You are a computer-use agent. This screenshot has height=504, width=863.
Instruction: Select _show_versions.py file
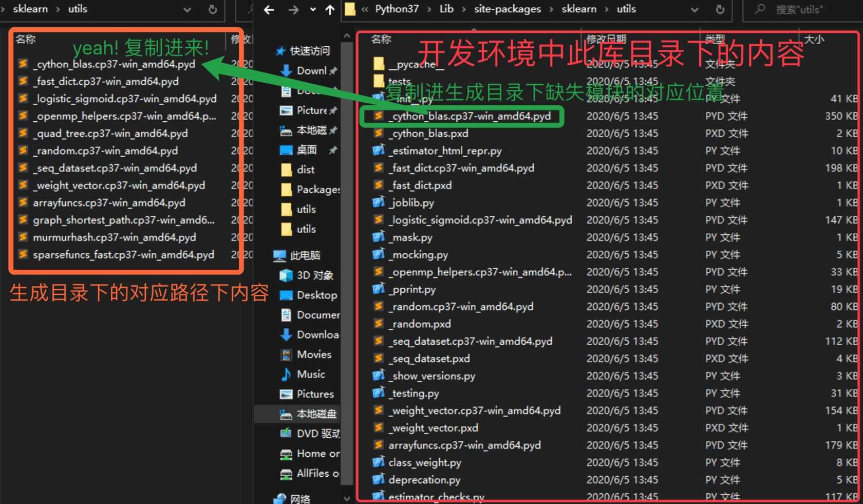click(431, 376)
